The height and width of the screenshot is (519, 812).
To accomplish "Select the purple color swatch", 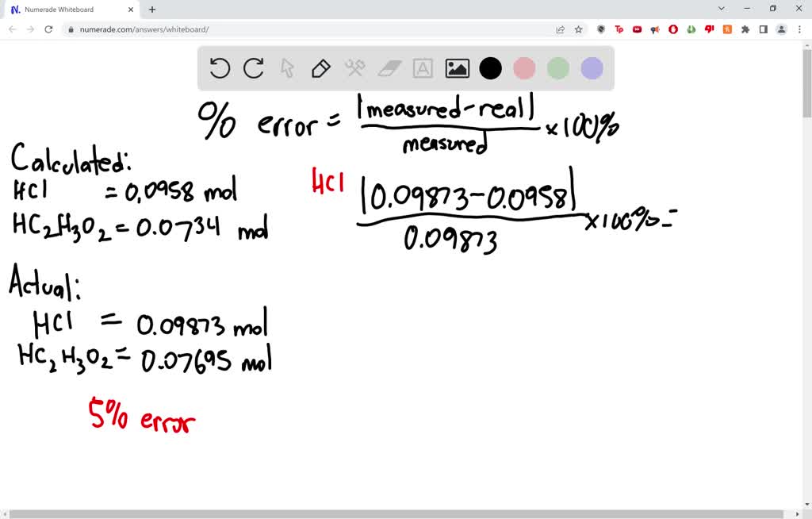I will pyautogui.click(x=592, y=68).
